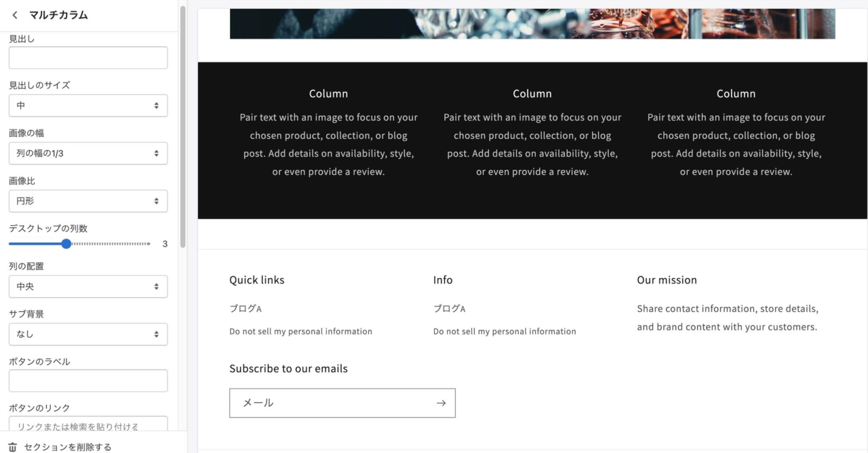The image size is (868, 453).
Task: Click the sidebar vertical scrollbar
Action: (182, 119)
